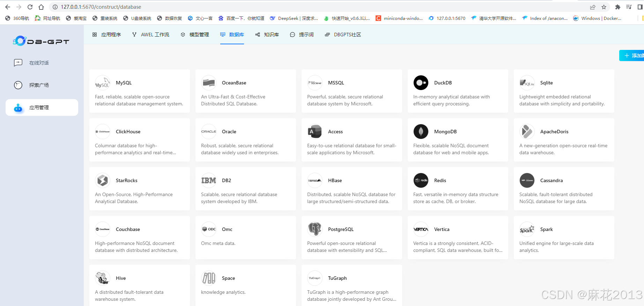Open the 模型管理 tab

(195, 35)
